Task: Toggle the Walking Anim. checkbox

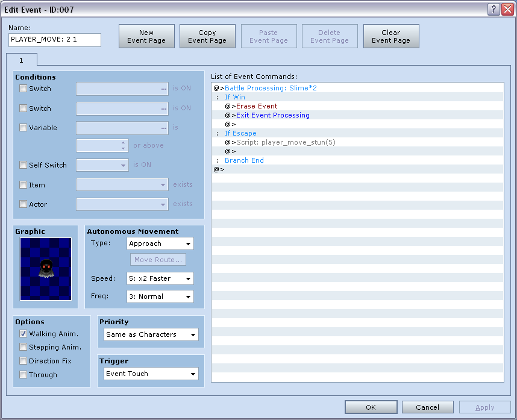Action: tap(23, 334)
